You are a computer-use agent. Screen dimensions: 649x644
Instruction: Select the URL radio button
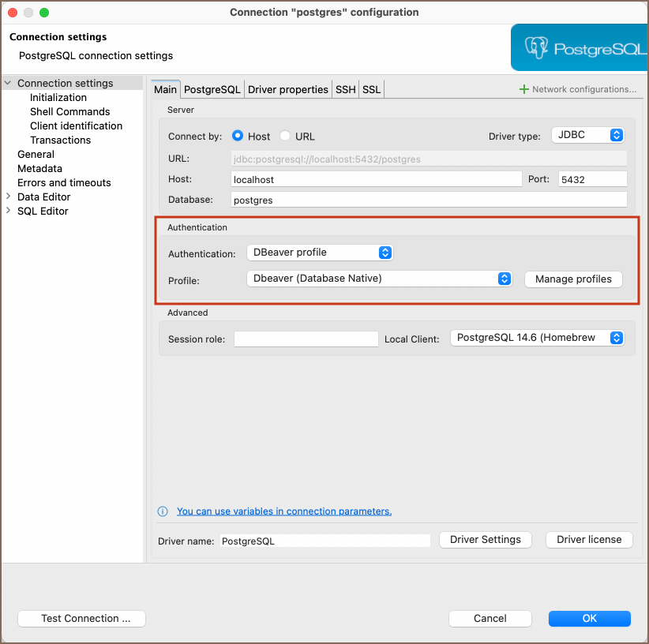[x=285, y=136]
